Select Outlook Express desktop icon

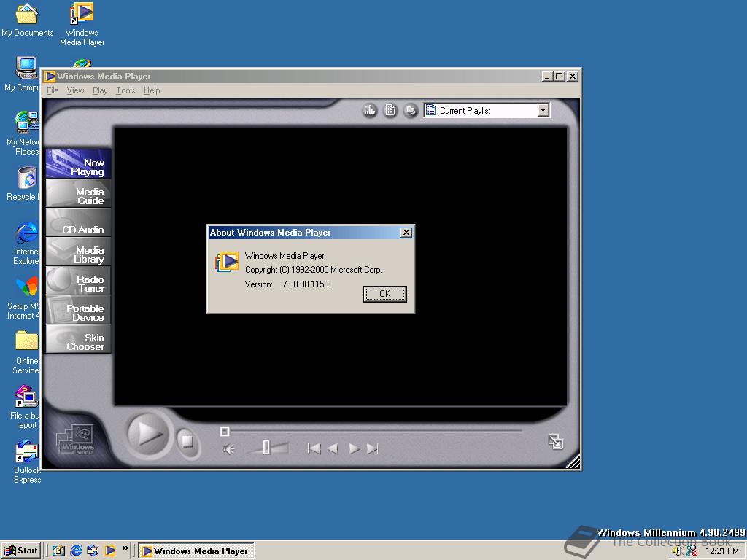27,462
